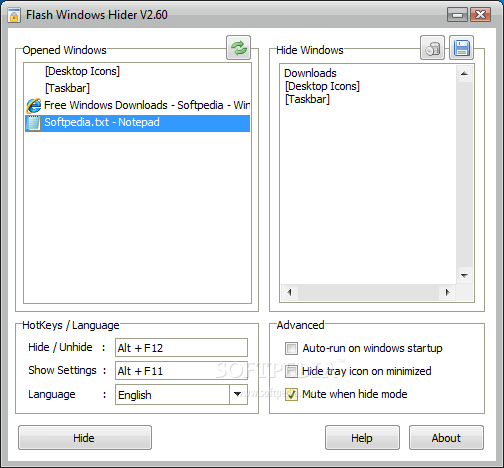
Task: Click the Hide / Unhide hotkey field
Action: pos(181,348)
